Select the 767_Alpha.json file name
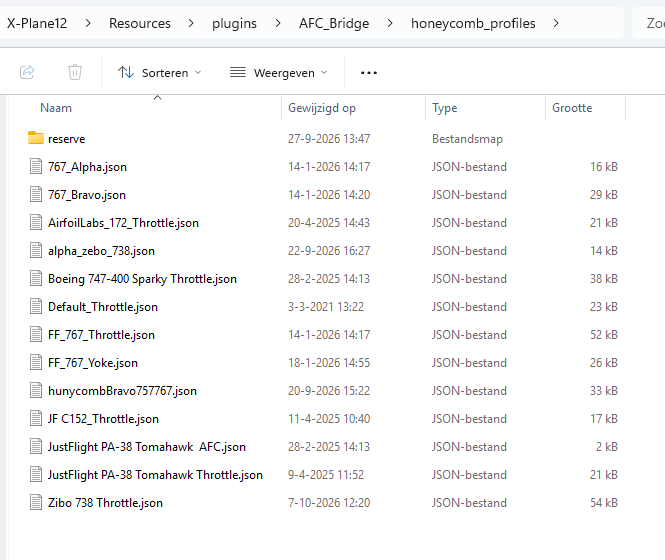The width and height of the screenshot is (665, 560). click(87, 167)
